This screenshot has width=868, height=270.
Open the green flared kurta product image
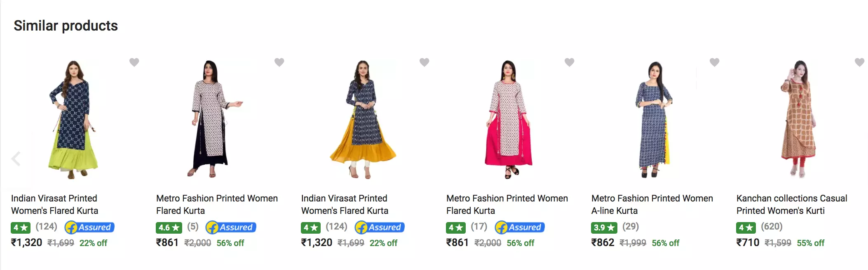pos(73,120)
